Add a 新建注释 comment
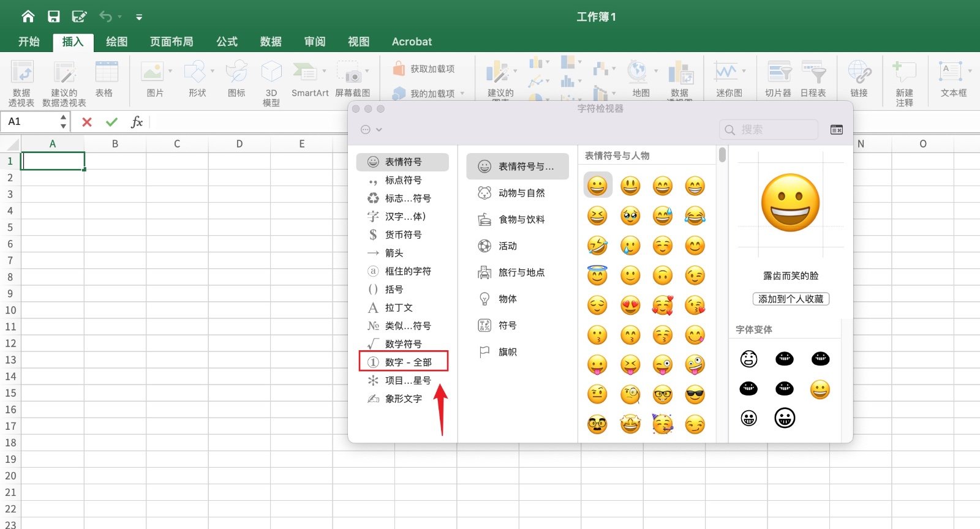This screenshot has width=980, height=529. [905, 83]
